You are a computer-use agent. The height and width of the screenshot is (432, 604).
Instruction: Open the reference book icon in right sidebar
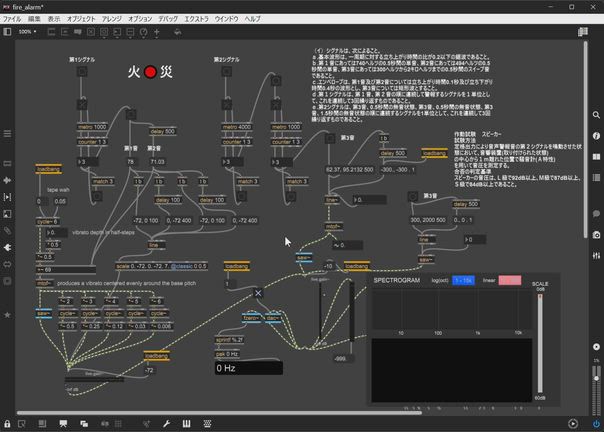(x=596, y=157)
